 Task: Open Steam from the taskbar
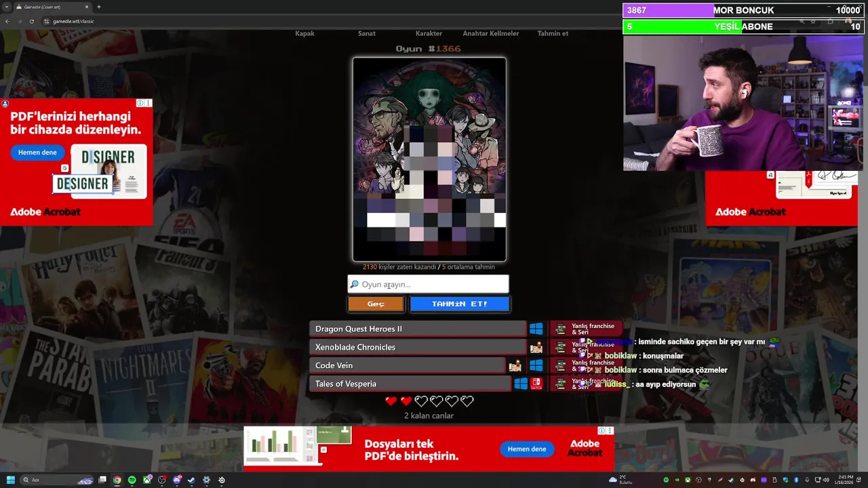[x=191, y=480]
